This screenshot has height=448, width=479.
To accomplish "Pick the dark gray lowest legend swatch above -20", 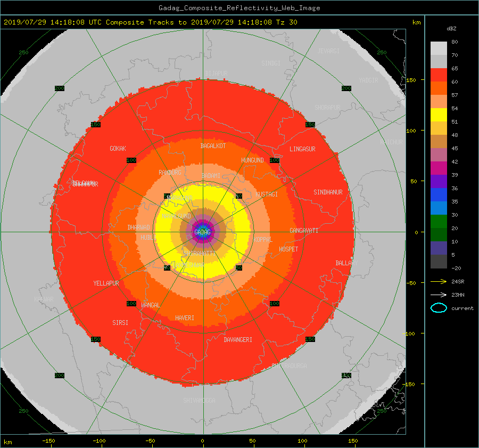I will tap(439, 261).
